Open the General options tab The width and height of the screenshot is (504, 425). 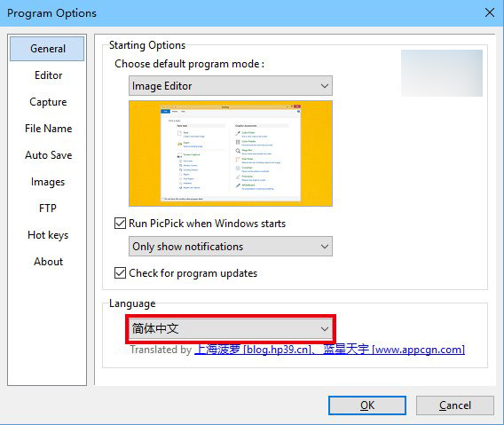click(47, 49)
